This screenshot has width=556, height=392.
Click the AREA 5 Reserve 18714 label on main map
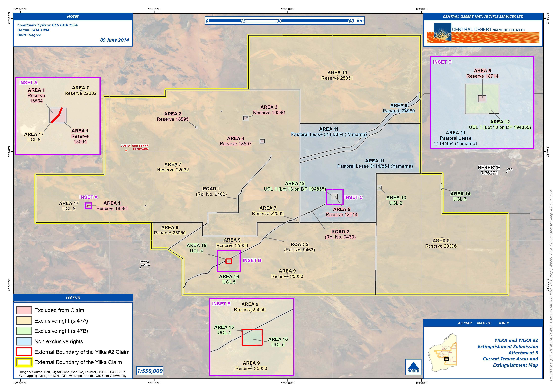[341, 212]
